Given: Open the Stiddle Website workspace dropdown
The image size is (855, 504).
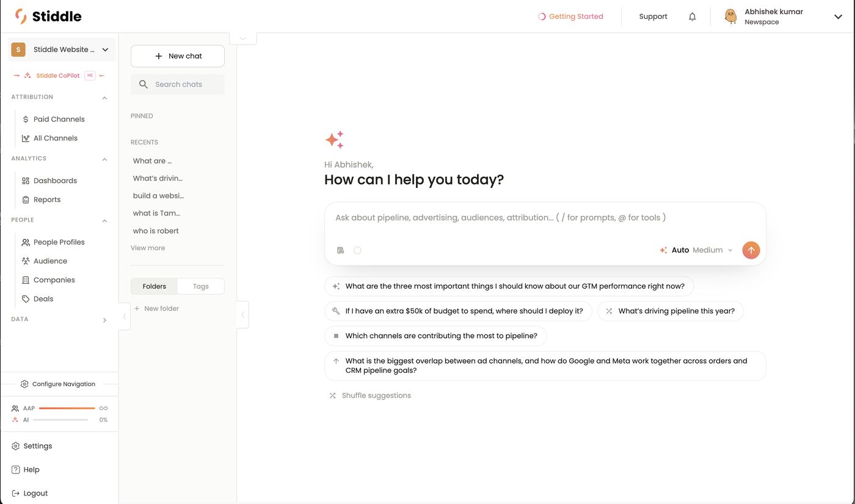Looking at the screenshot, I should coord(62,49).
